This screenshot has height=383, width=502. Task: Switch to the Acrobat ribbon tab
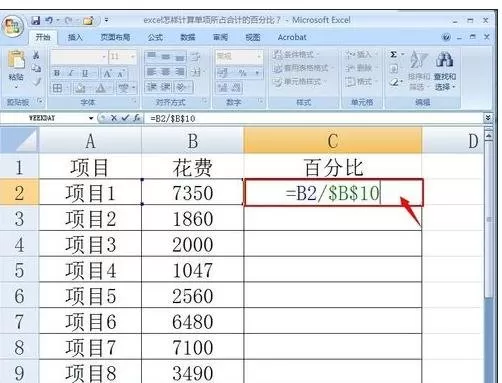292,37
